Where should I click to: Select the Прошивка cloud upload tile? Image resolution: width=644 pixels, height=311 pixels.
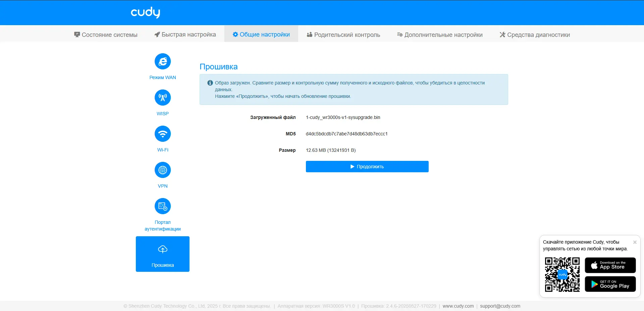[x=163, y=254]
